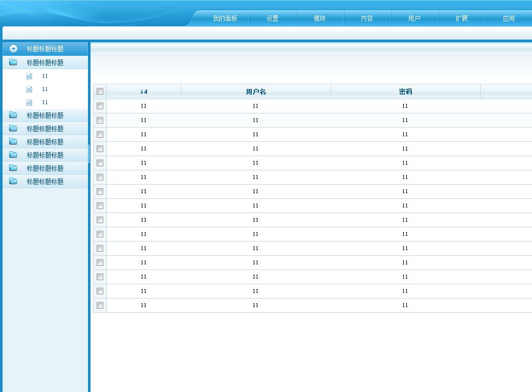Image resolution: width=532 pixels, height=392 pixels.
Task: Click the 用户名 column header
Action: [256, 92]
